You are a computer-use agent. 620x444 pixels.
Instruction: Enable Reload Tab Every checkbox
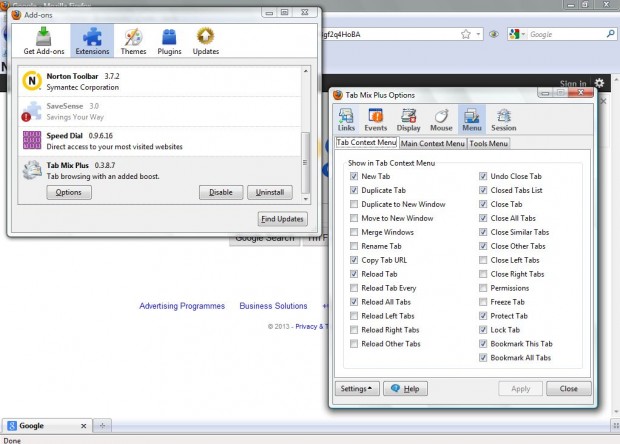tap(354, 288)
